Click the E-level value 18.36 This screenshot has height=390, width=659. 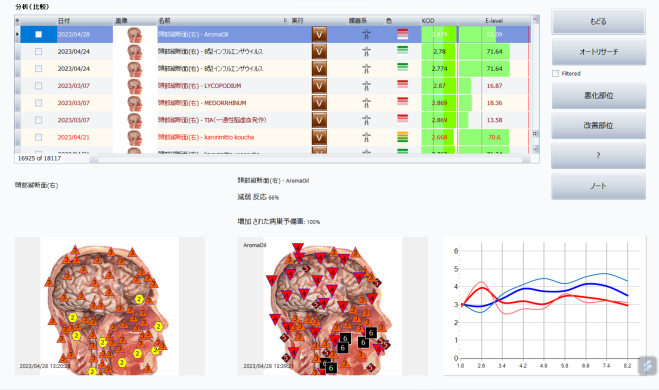(x=494, y=103)
